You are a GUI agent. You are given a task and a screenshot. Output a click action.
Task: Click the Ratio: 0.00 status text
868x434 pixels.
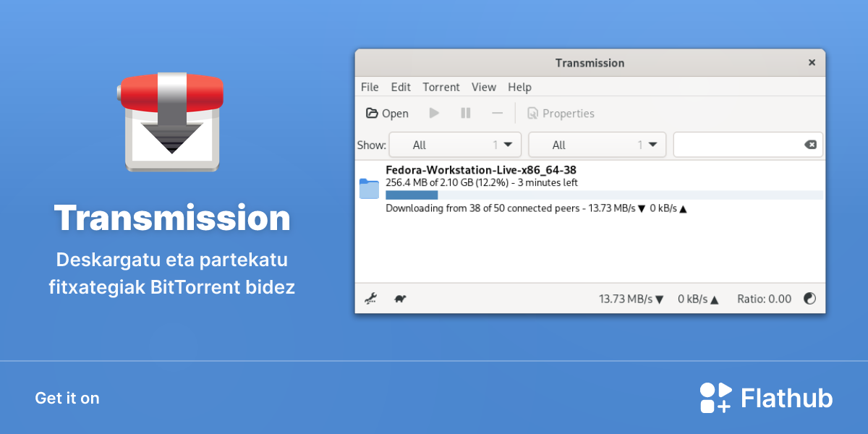[x=764, y=299]
